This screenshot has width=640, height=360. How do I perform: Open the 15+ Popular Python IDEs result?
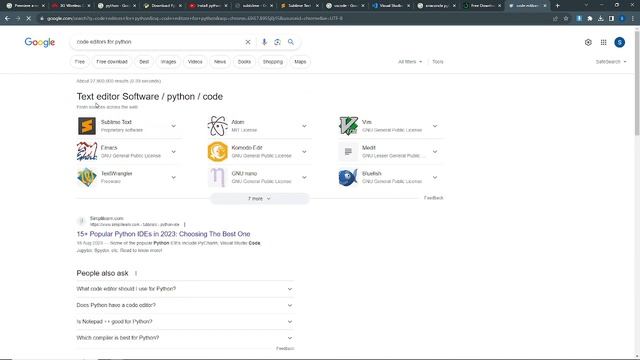tap(163, 234)
